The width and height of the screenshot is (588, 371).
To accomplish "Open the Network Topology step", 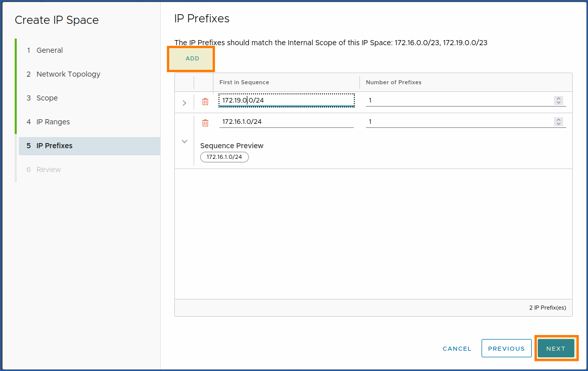I will [x=68, y=74].
